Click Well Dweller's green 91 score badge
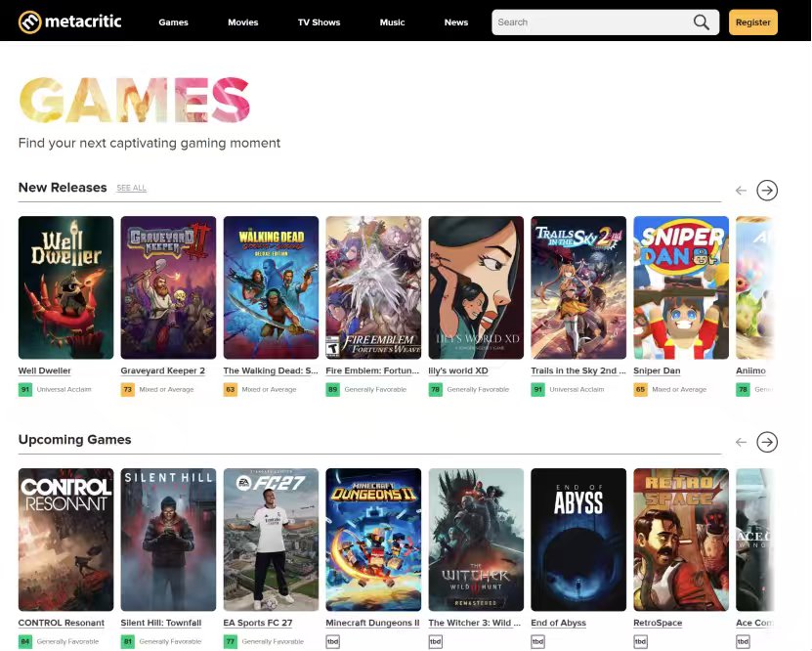 pos(24,389)
